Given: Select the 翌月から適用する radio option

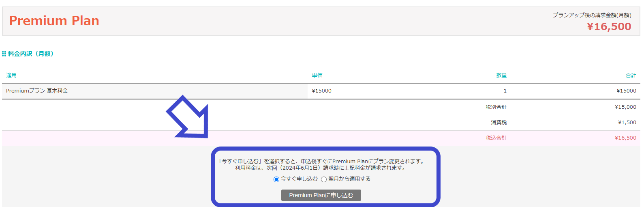Looking at the screenshot, I should click(324, 179).
